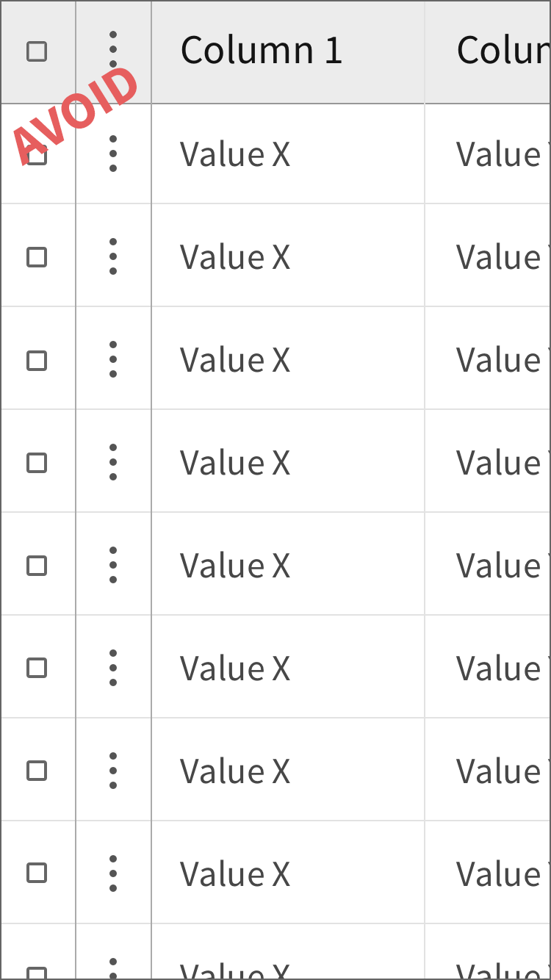Viewport: 551px width, 980px height.
Task: Open the overflow menu in row six
Action: (x=112, y=668)
